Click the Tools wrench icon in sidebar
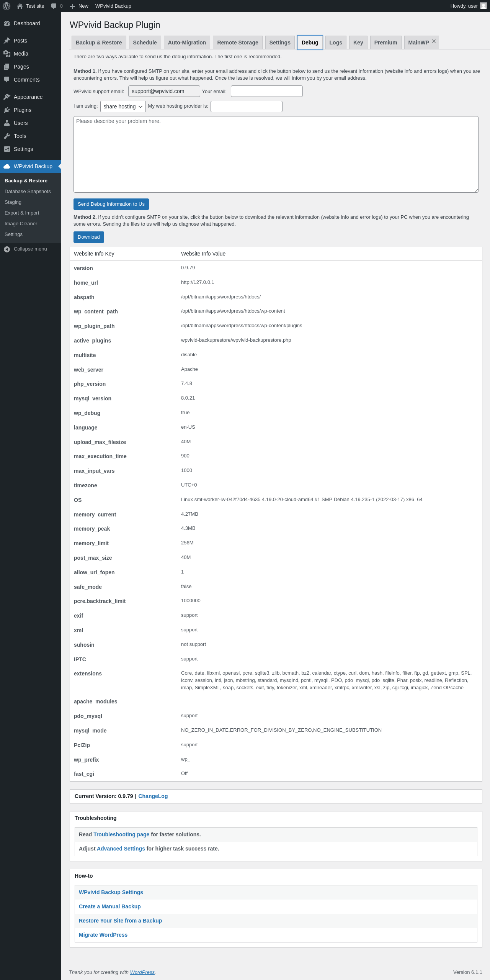This screenshot has width=490, height=980. 7,136
